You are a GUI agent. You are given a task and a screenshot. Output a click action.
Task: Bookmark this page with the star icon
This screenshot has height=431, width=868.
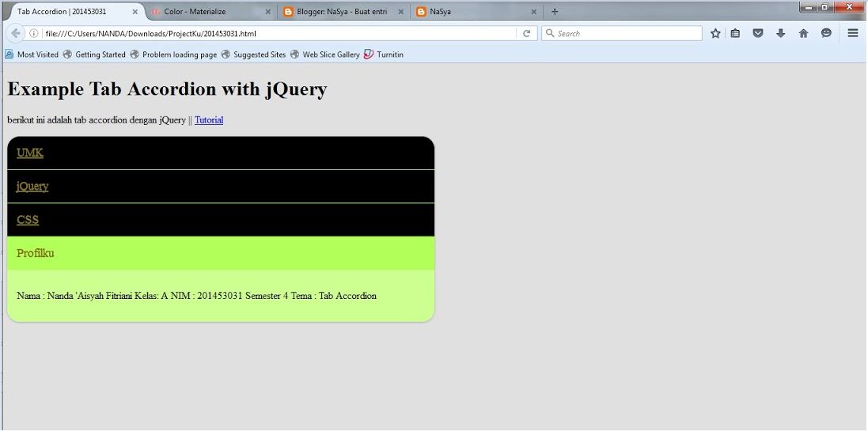pyautogui.click(x=715, y=33)
